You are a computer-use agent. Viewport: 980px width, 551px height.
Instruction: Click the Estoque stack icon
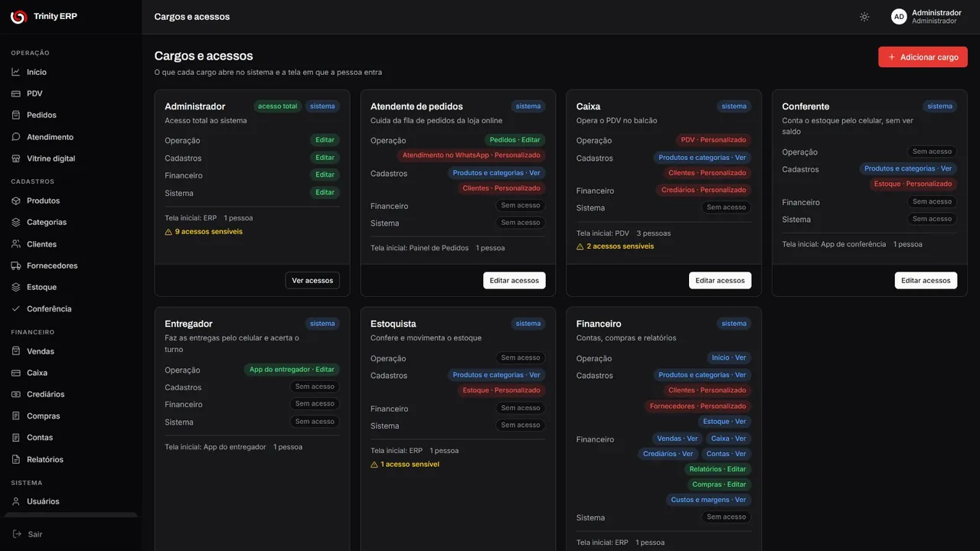16,287
